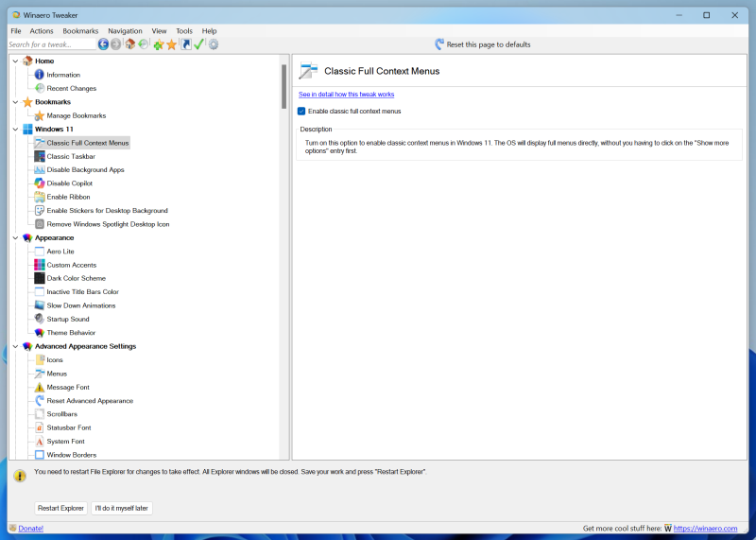Click the Slow Down Animations icon
756x540 pixels.
click(x=40, y=305)
